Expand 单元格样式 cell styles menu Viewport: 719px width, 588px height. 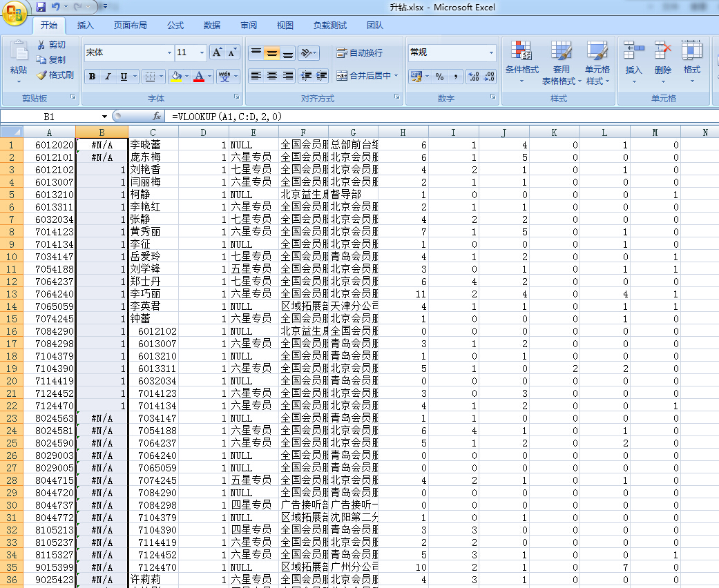[x=597, y=63]
